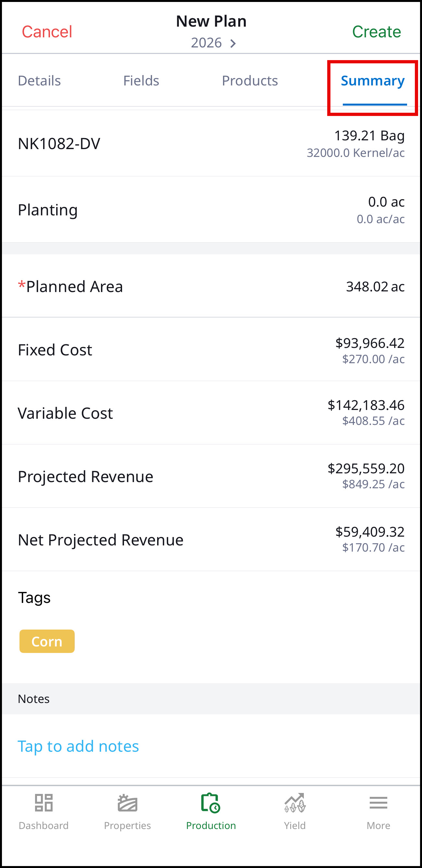Image resolution: width=422 pixels, height=868 pixels.
Task: Cancel the new plan
Action: [47, 32]
